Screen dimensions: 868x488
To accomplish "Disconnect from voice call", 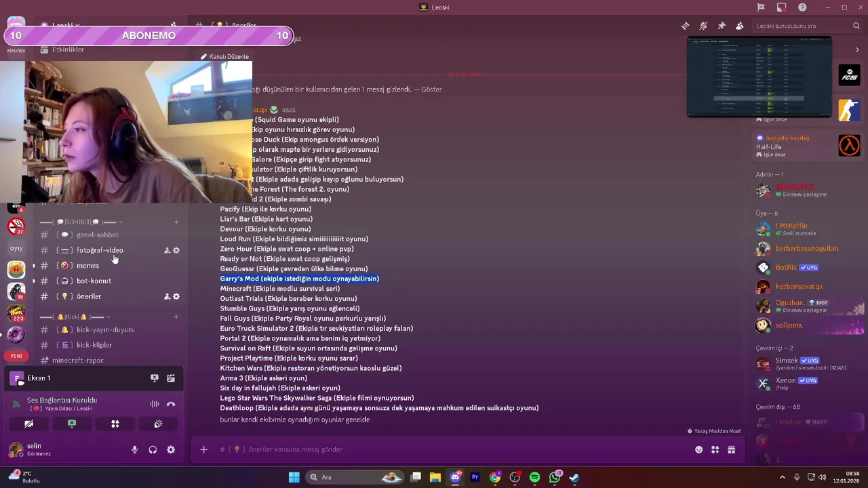I will [x=171, y=404].
